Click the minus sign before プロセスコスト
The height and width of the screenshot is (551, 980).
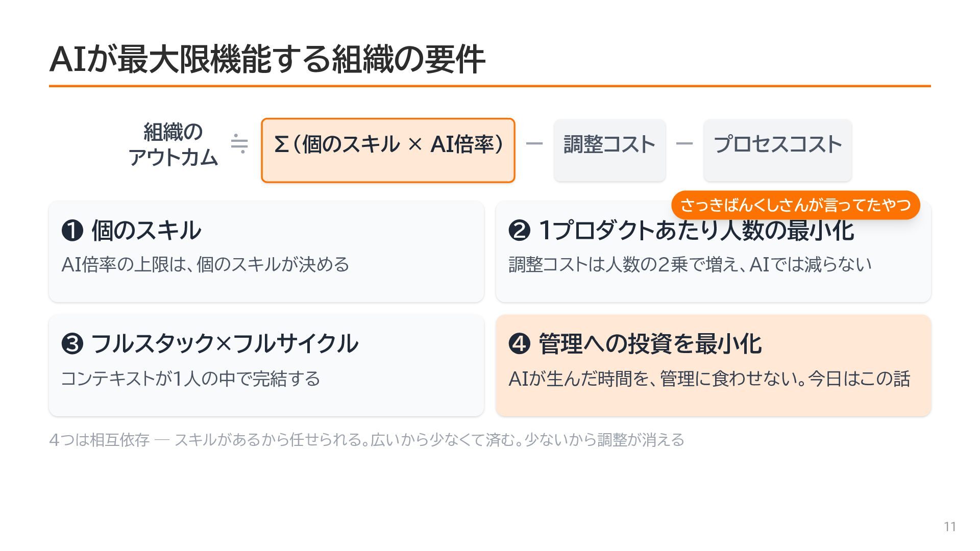[x=684, y=144]
